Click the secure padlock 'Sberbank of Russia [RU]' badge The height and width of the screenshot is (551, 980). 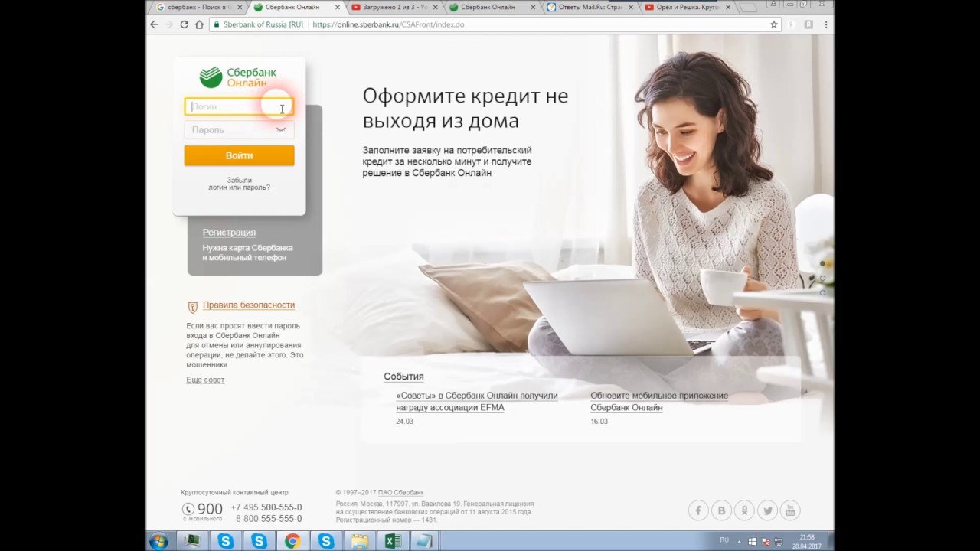pyautogui.click(x=259, y=24)
